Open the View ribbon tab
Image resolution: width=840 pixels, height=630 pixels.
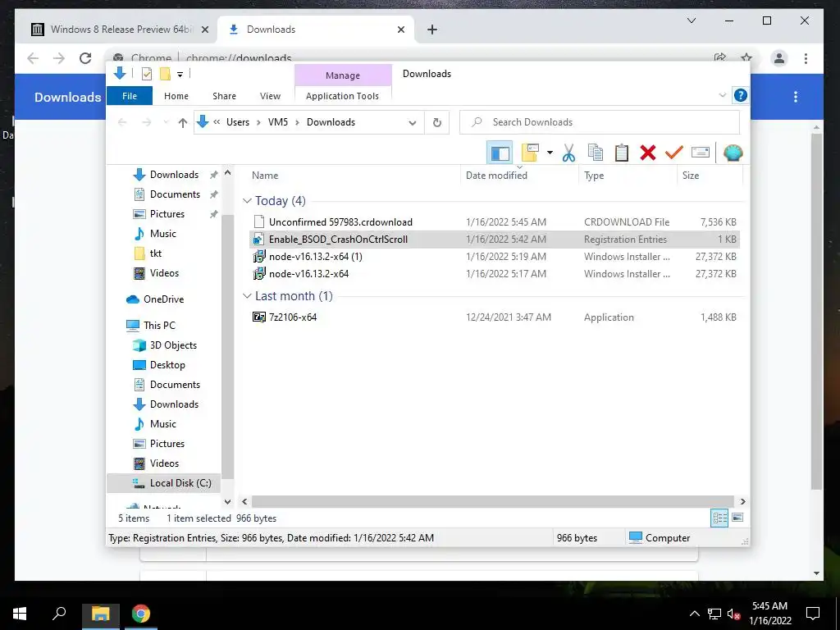pos(270,96)
